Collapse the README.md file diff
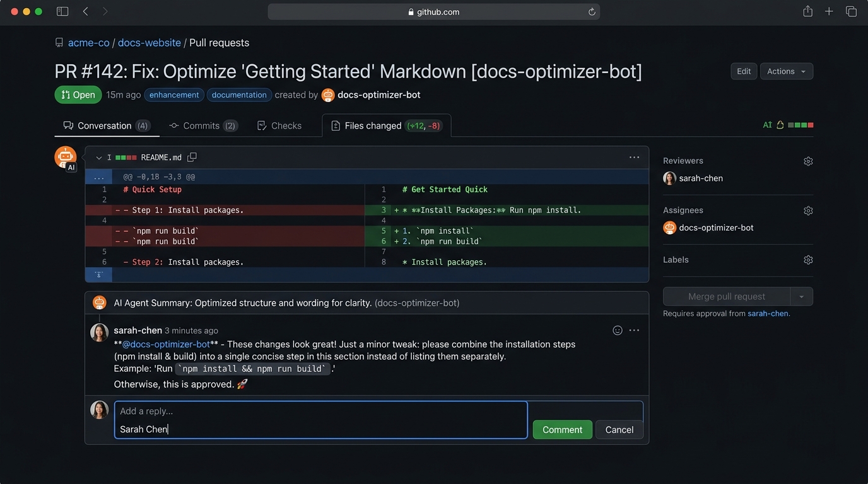This screenshot has height=484, width=868. [x=99, y=158]
